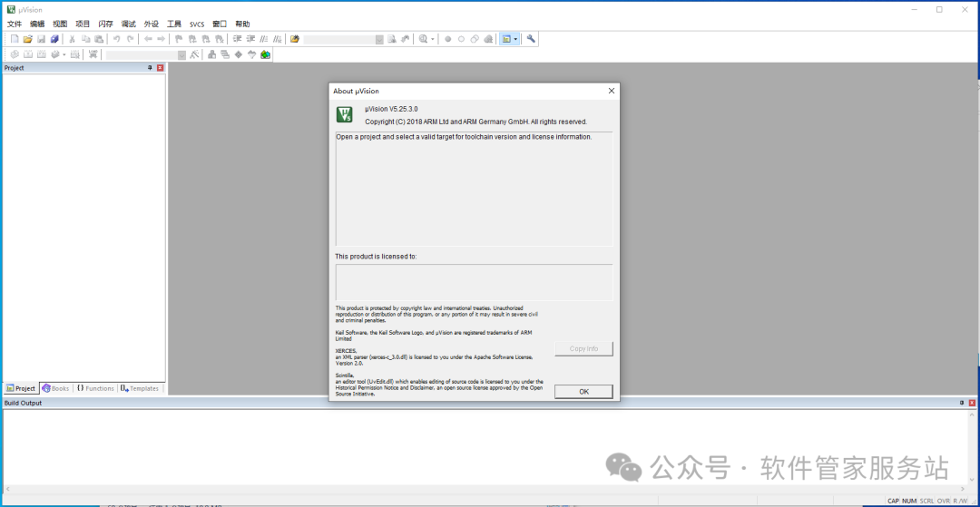Click the Insert Breakpoint filled circle icon
Viewport: 980px width, 507px height.
pos(447,39)
